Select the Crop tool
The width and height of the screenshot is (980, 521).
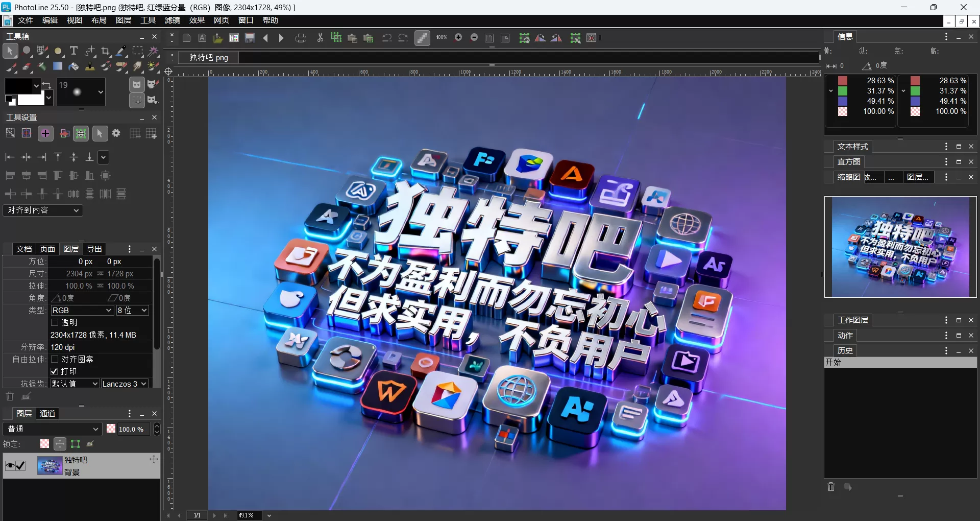pyautogui.click(x=106, y=51)
